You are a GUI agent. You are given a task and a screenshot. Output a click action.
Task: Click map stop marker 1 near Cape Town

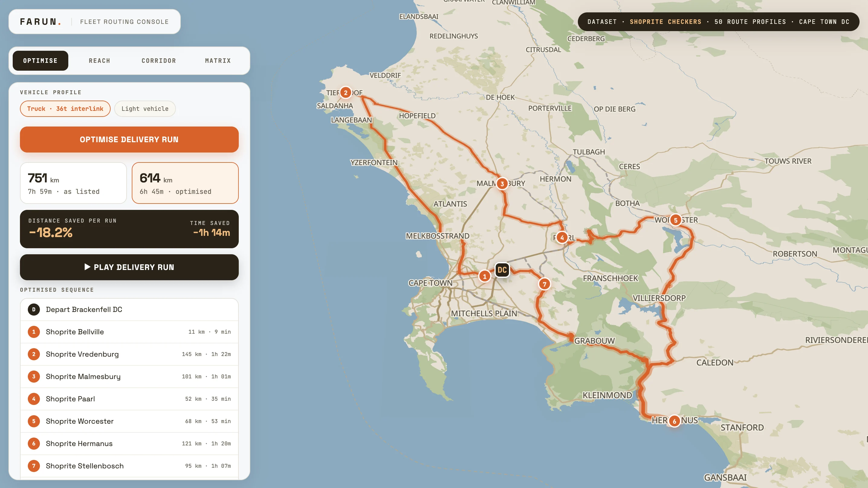484,277
